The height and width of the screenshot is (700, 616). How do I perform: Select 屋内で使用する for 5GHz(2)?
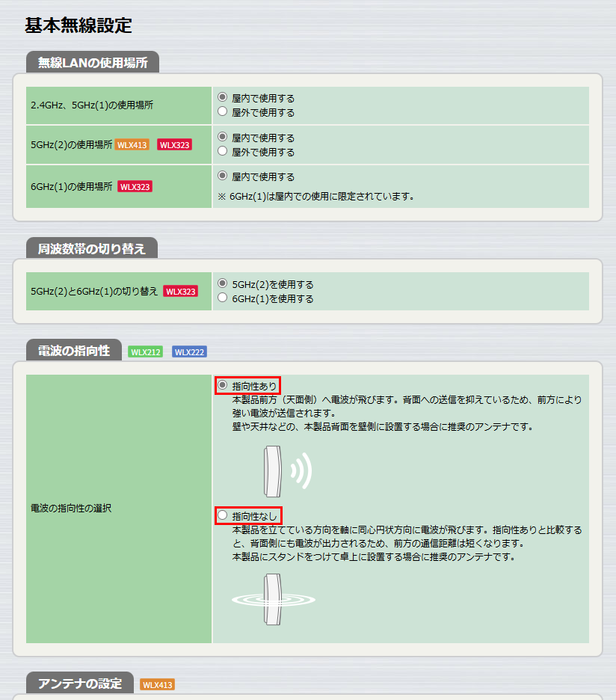tap(221, 138)
